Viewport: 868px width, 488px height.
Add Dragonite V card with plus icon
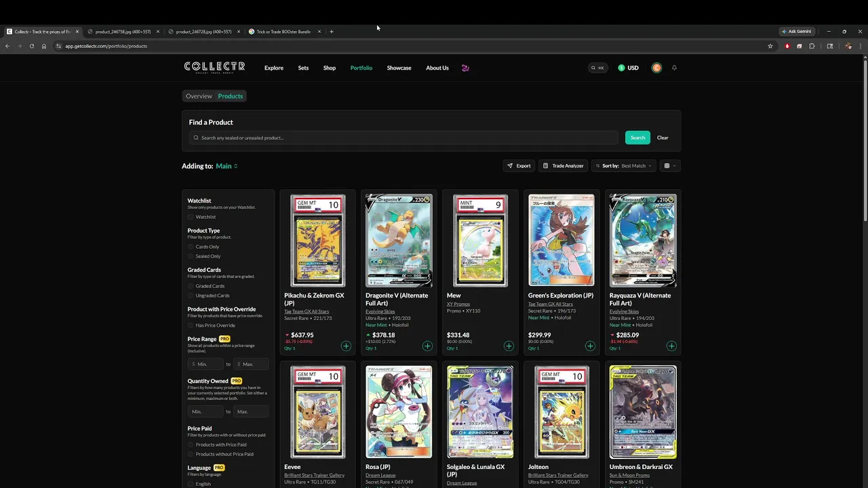pyautogui.click(x=427, y=346)
